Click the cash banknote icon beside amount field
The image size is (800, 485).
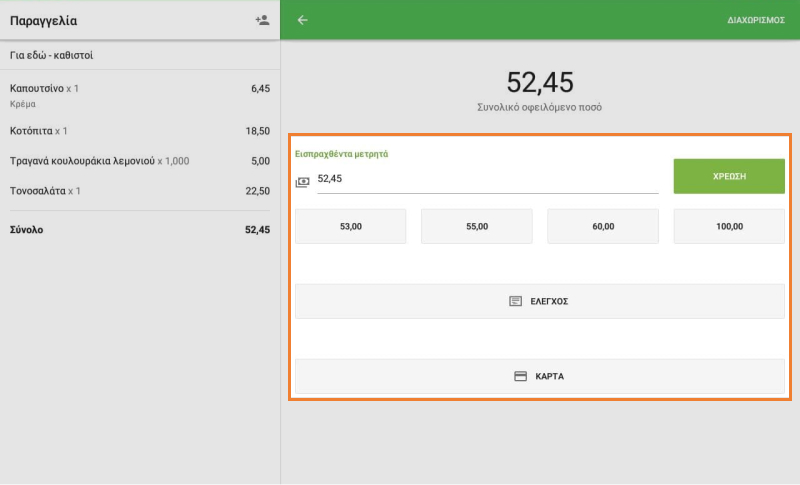click(302, 182)
